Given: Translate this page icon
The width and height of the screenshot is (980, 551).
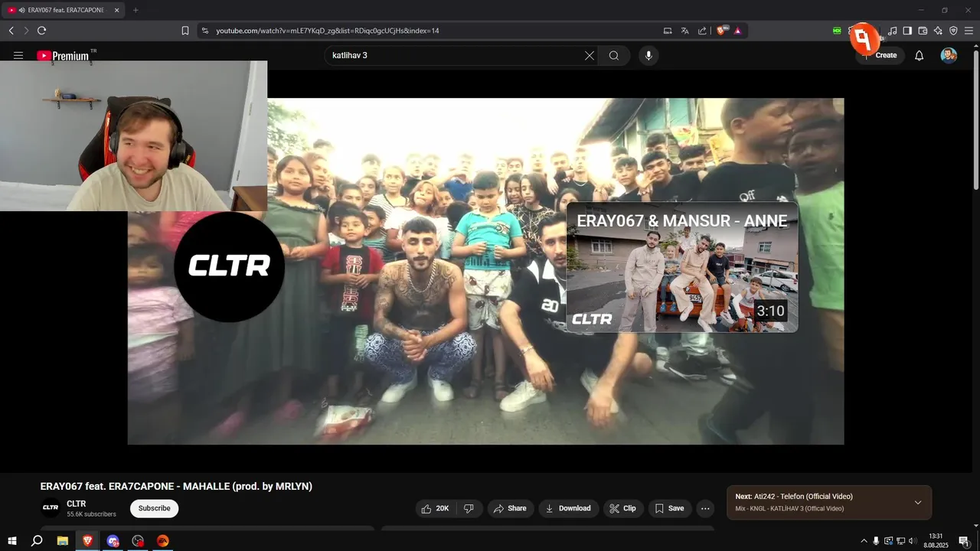Looking at the screenshot, I should pyautogui.click(x=685, y=31).
